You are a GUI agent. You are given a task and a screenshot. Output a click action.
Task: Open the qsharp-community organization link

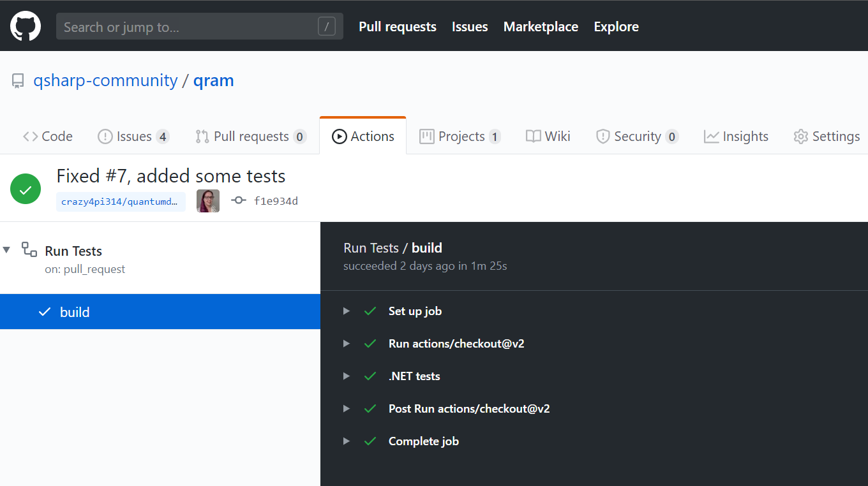pos(105,81)
